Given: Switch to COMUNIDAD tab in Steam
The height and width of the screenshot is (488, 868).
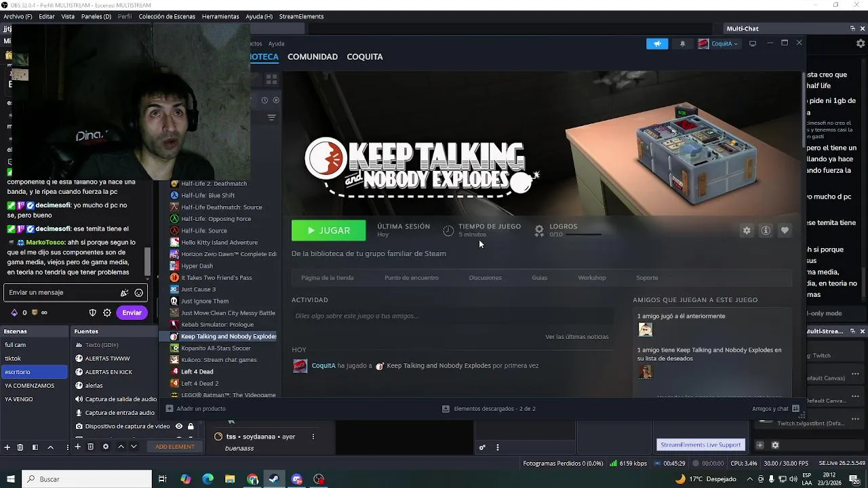Looking at the screenshot, I should pyautogui.click(x=313, y=57).
